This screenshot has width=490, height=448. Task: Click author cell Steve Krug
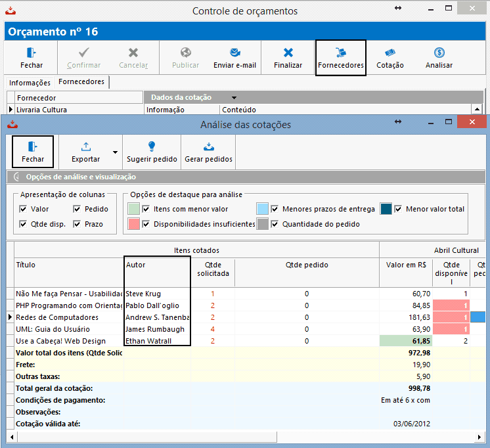pyautogui.click(x=157, y=294)
